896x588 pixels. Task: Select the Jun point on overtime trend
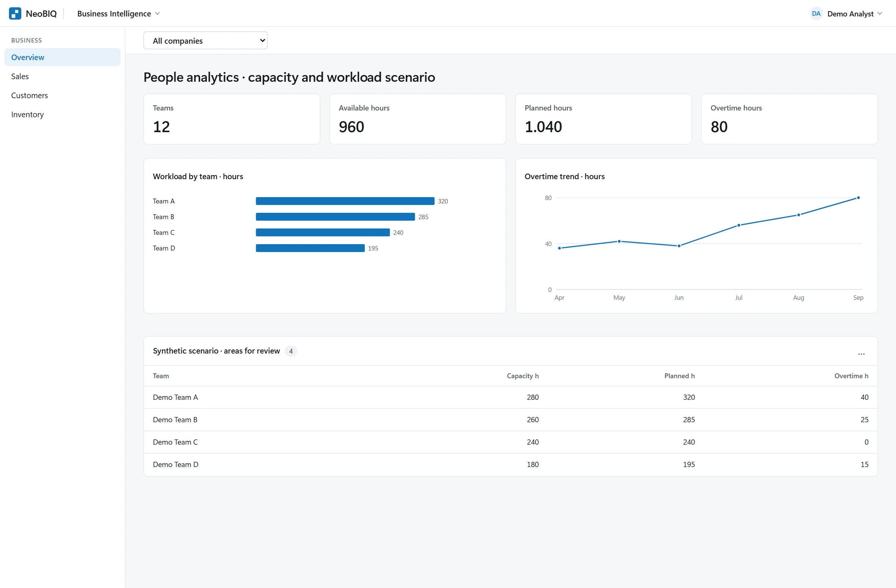coord(679,246)
